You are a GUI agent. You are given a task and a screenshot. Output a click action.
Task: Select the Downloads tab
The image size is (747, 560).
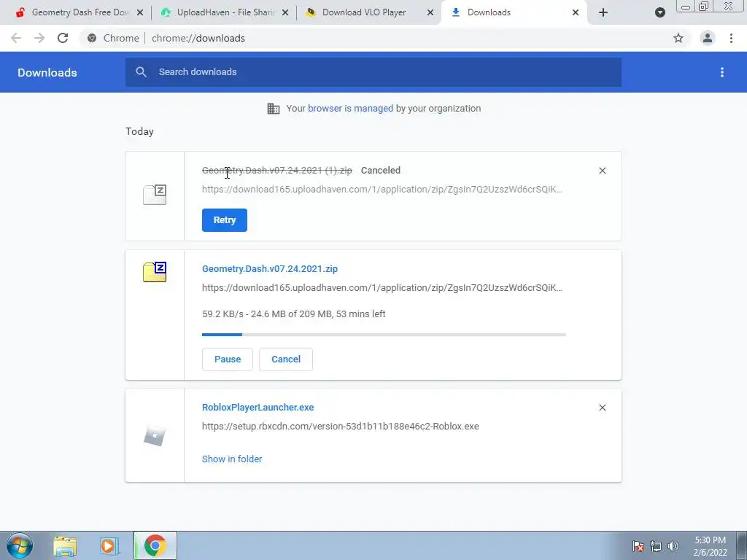514,12
